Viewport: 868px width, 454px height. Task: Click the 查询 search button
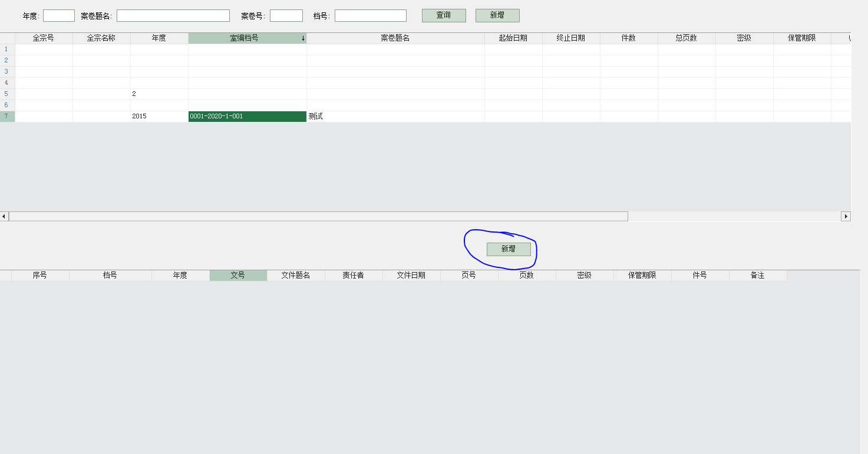click(444, 15)
